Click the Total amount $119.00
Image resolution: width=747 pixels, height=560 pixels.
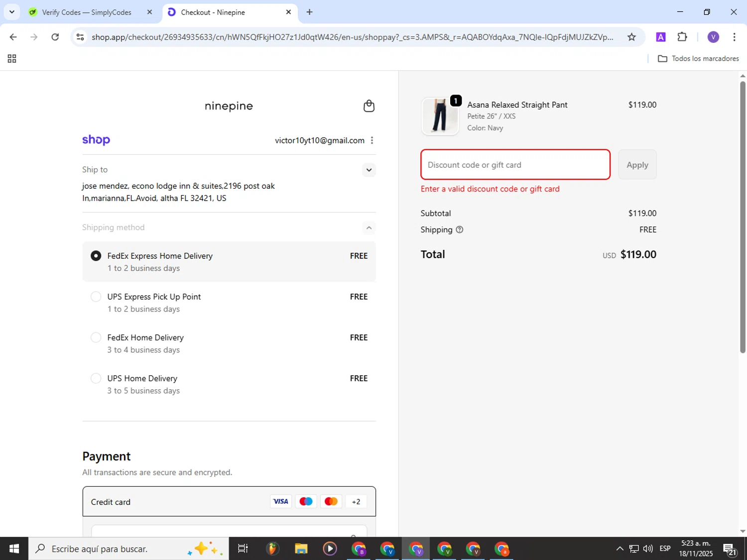coord(638,254)
